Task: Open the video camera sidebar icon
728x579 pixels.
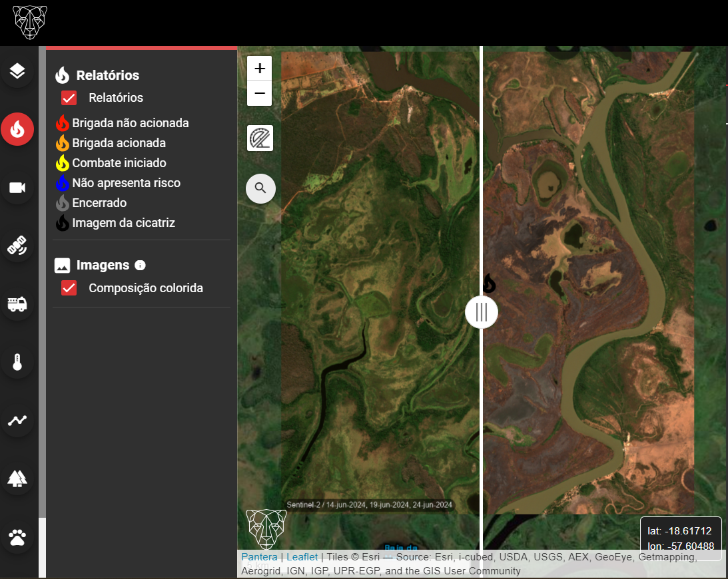Action: (x=17, y=188)
